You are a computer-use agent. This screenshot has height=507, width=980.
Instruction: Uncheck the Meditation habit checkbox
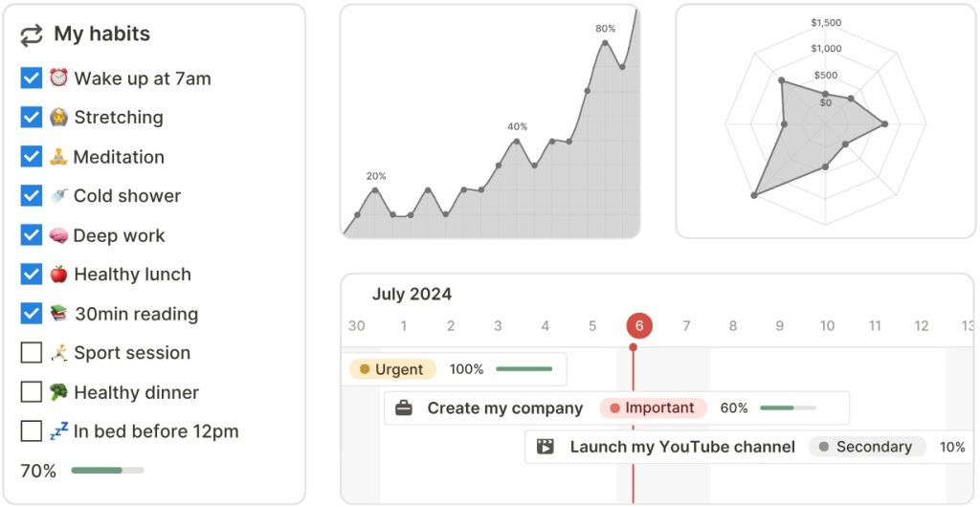[x=32, y=156]
